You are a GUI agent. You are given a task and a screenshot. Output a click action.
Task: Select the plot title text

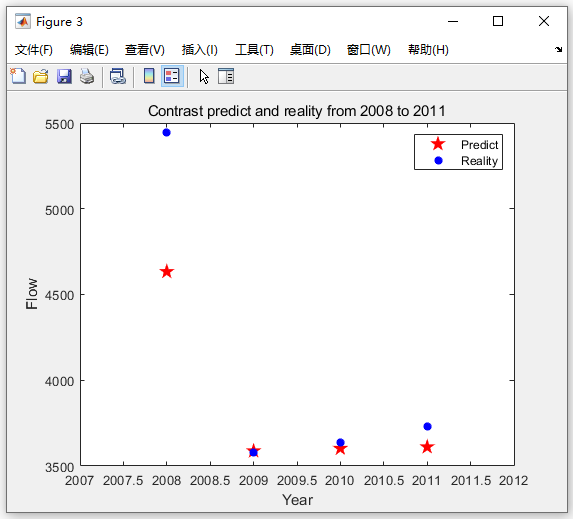click(x=297, y=111)
